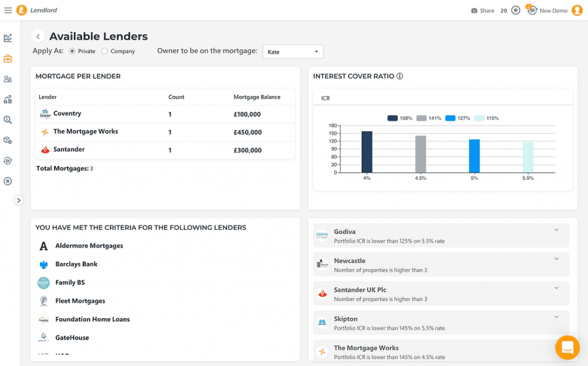Click the Newcastle logo icon

[x=322, y=264]
